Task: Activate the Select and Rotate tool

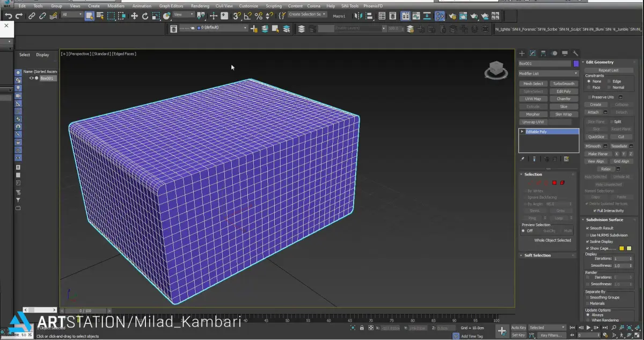Action: point(146,16)
